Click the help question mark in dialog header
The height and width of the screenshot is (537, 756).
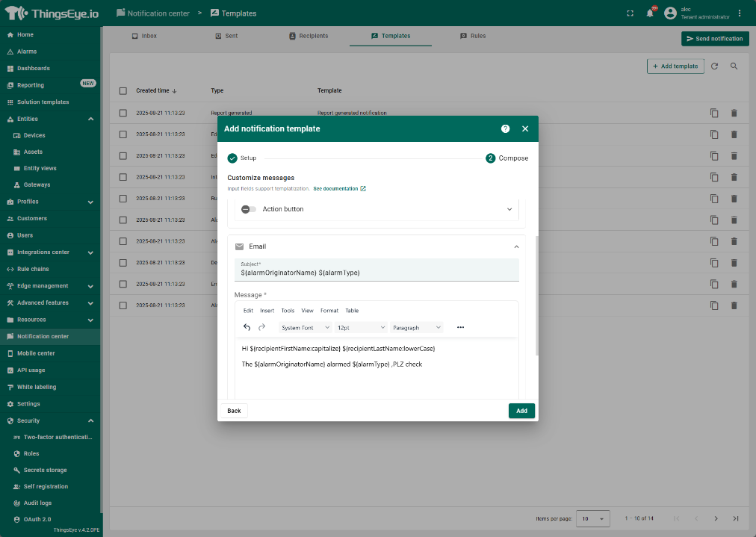pyautogui.click(x=505, y=128)
